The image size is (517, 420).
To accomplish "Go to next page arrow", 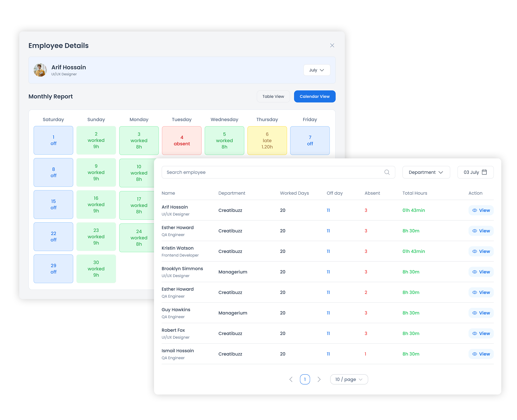I will [x=319, y=379].
